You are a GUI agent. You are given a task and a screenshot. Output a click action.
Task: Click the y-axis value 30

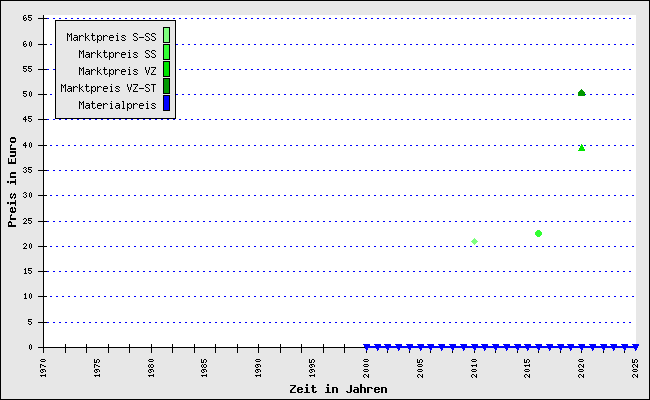click(28, 195)
